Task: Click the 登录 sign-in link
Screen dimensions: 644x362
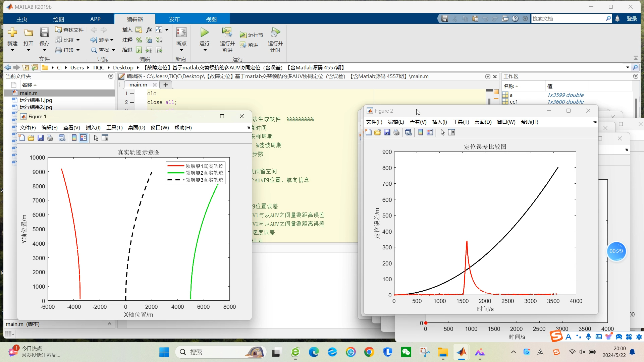Action: pos(632,18)
